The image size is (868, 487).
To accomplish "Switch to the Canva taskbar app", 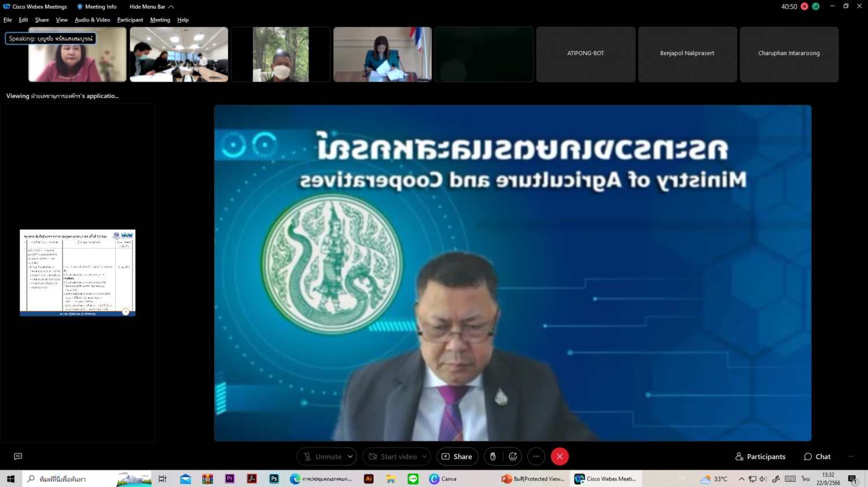I will 443,479.
